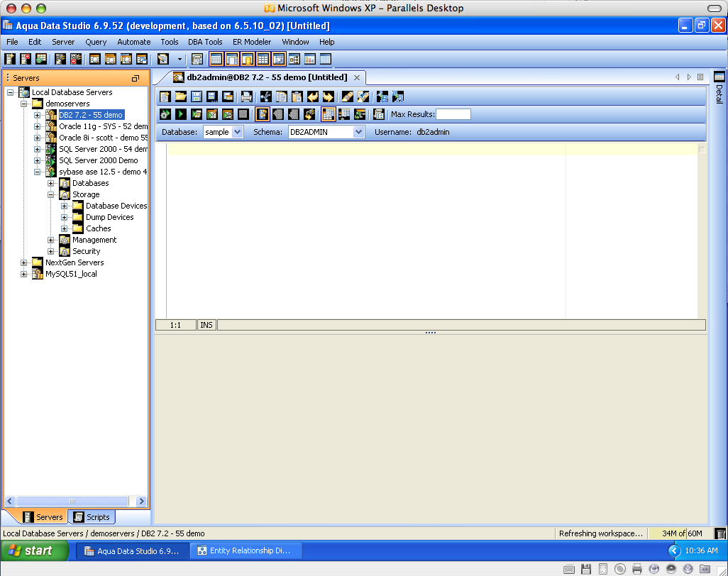Select MySQL51_local server in tree
The image size is (728, 576).
click(x=71, y=274)
